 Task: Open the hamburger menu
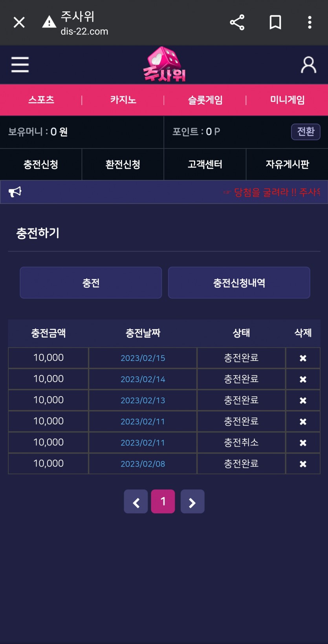(20, 65)
